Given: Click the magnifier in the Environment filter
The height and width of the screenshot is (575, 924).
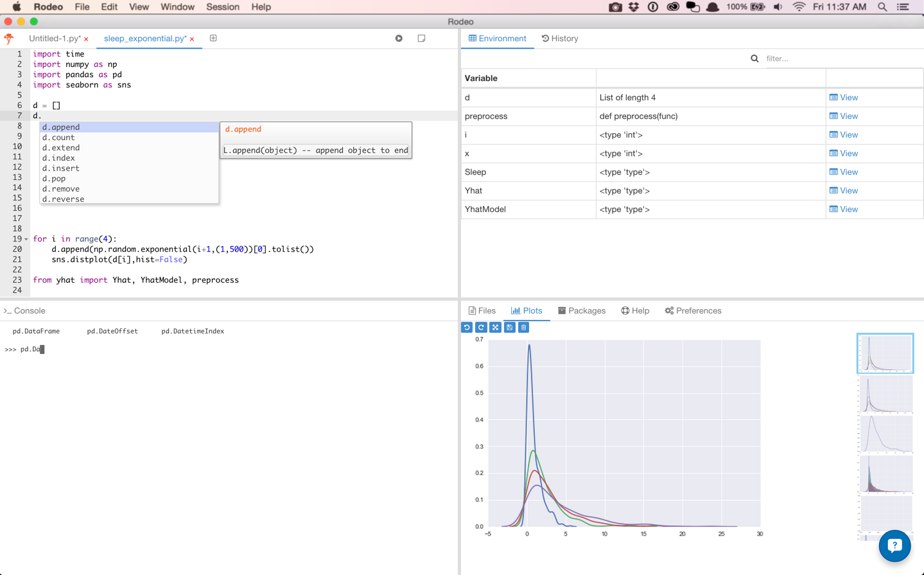Looking at the screenshot, I should pyautogui.click(x=754, y=58).
